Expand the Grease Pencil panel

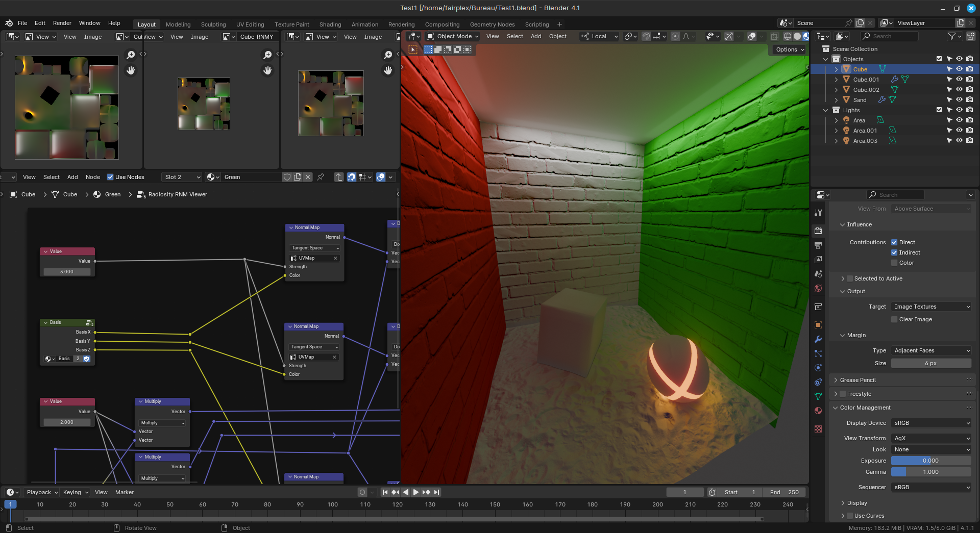[x=836, y=380]
